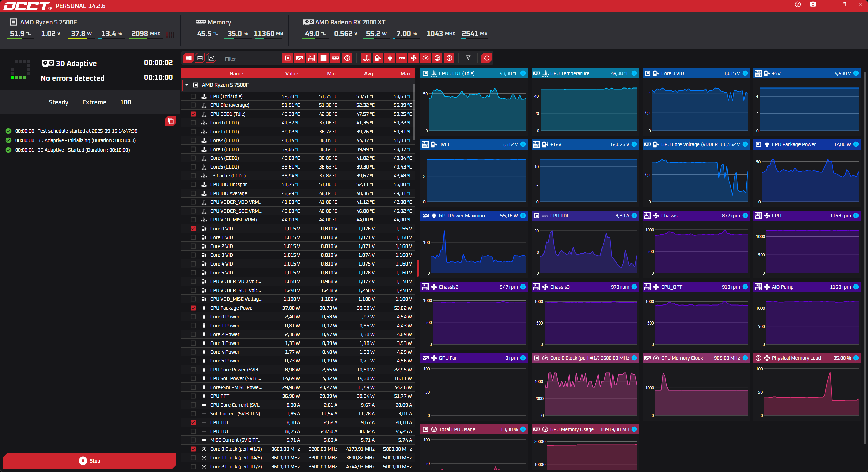
Task: Click the Extreme test setting label
Action: (94, 102)
